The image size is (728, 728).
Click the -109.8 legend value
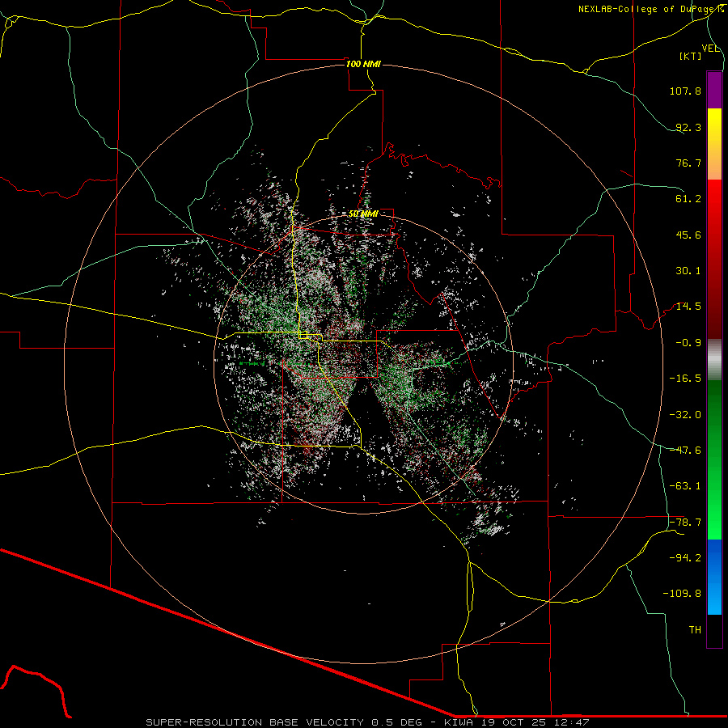click(x=682, y=594)
